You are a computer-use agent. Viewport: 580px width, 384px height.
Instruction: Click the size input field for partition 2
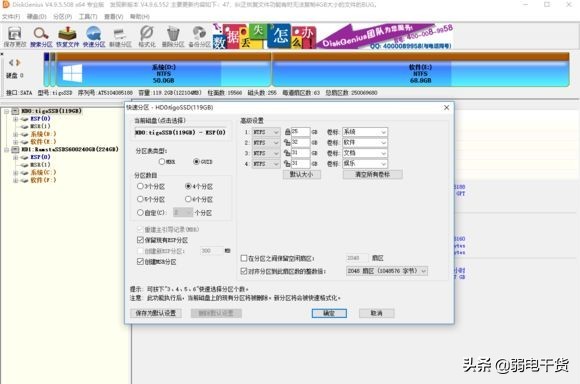300,142
